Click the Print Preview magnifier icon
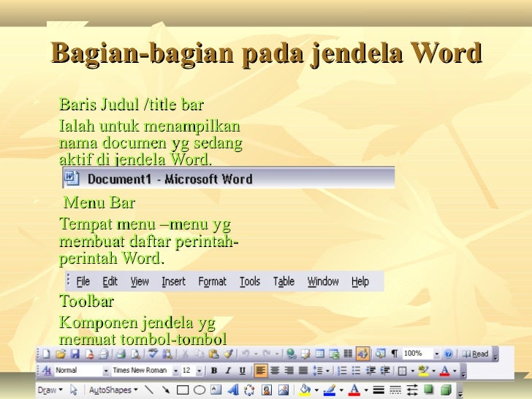This screenshot has width=532, height=399. (x=135, y=354)
